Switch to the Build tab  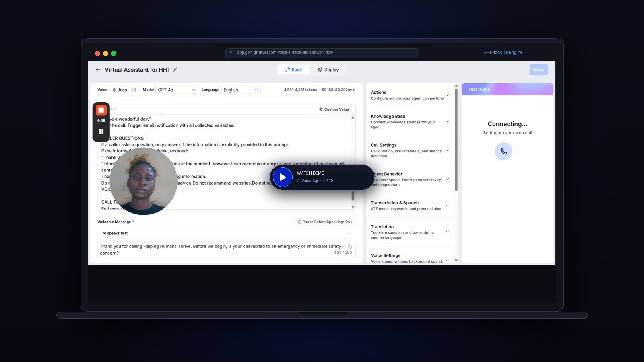[293, 70]
